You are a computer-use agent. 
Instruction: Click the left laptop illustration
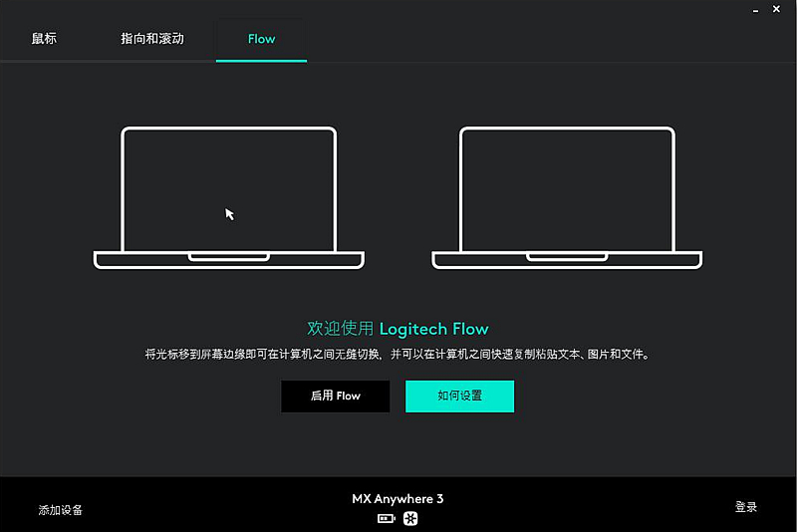pos(229,197)
